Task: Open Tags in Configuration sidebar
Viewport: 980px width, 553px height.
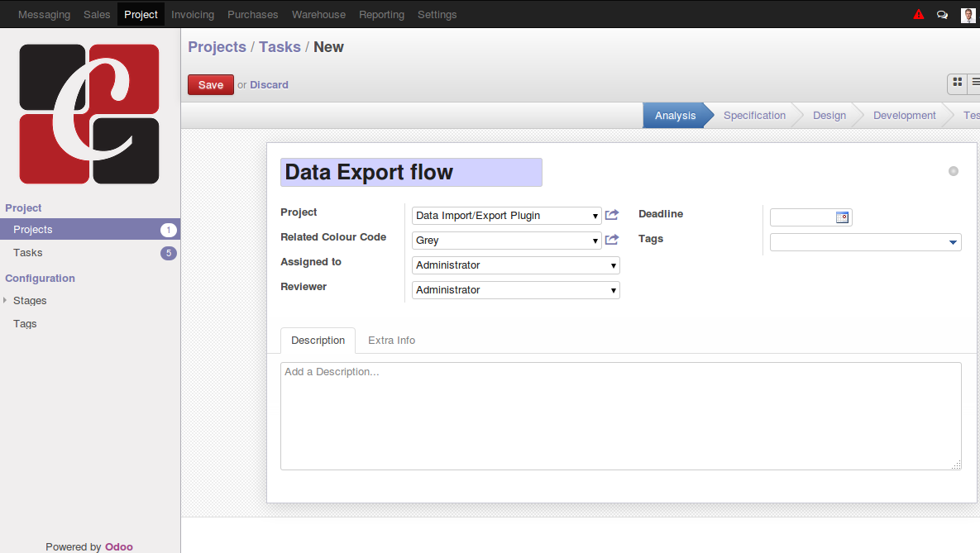Action: click(x=25, y=324)
